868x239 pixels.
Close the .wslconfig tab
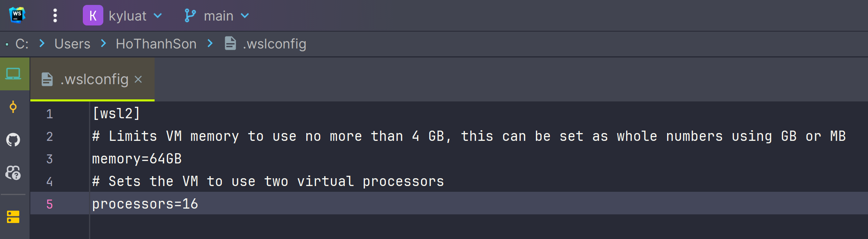click(x=138, y=79)
